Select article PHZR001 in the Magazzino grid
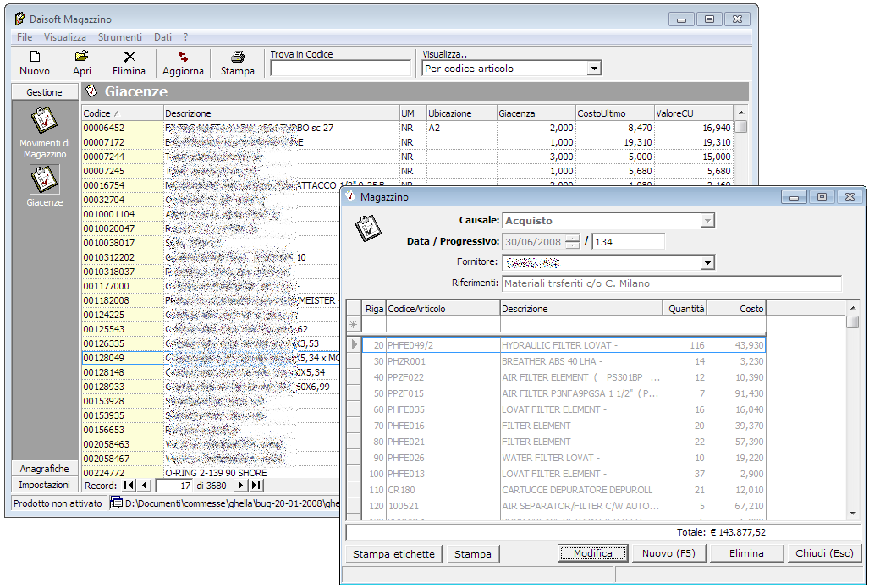This screenshot has width=869, height=588. pyautogui.click(x=443, y=361)
